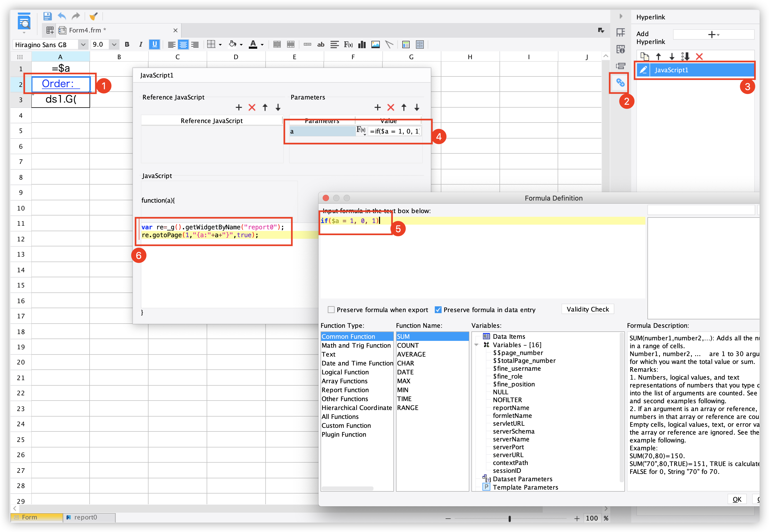Open the font family dropdown
This screenshot has height=532, width=769.
click(x=83, y=44)
